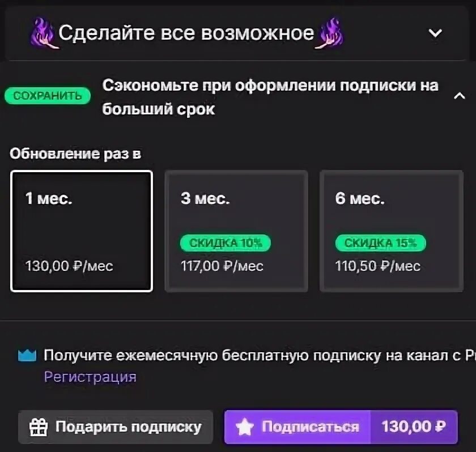The height and width of the screenshot is (452, 476).
Task: Select the 6 мес. renewal option
Action: pos(392,231)
